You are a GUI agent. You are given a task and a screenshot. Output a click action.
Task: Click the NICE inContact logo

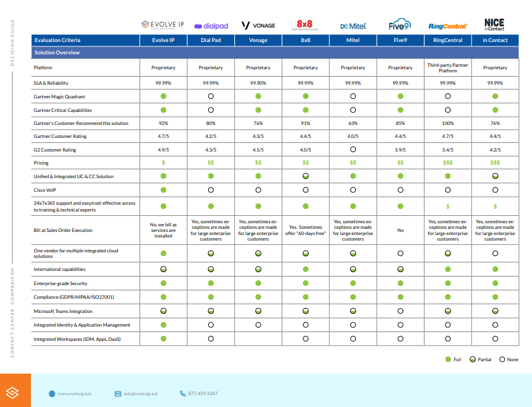coord(494,25)
